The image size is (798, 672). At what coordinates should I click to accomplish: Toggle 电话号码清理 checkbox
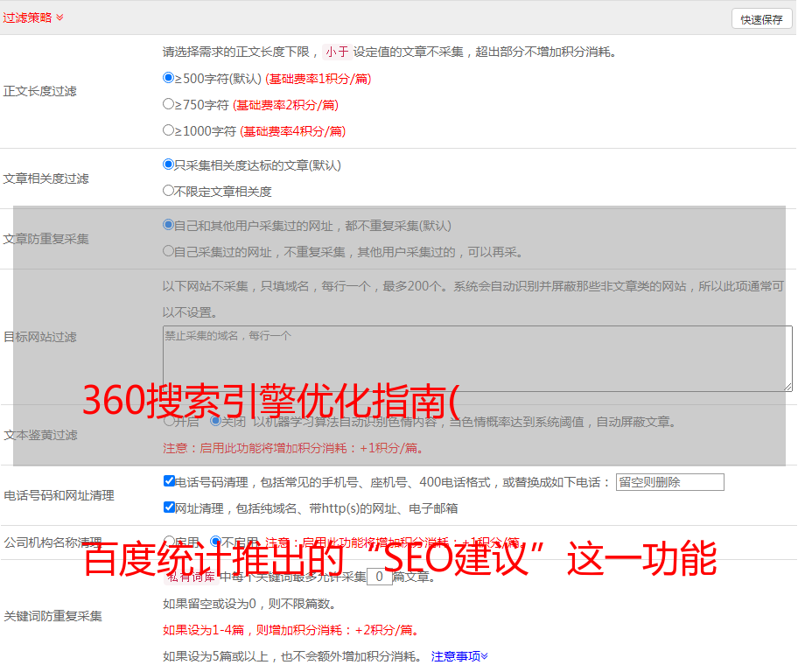click(170, 481)
